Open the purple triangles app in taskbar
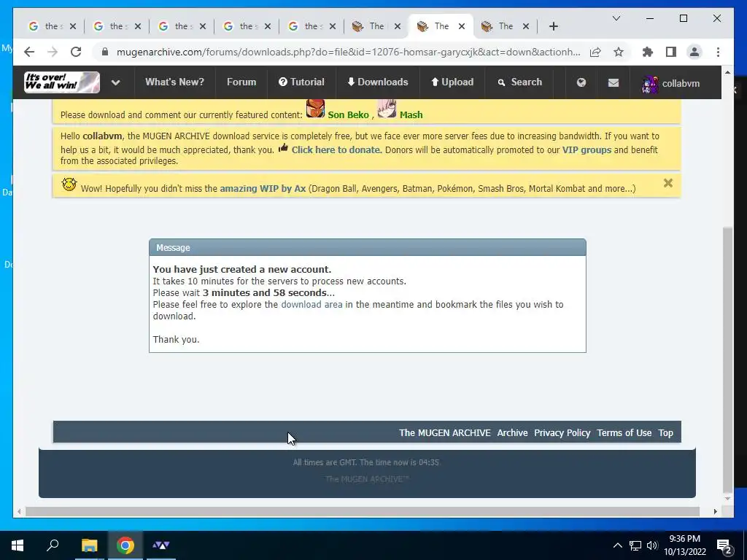Image resolution: width=747 pixels, height=560 pixels. click(161, 545)
